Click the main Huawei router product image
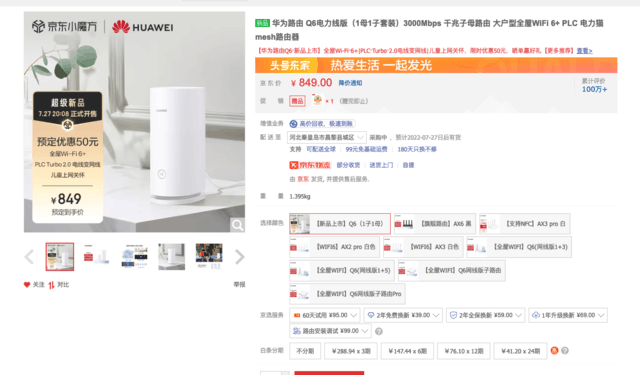Viewport: 640px width, 375px height. point(134,122)
